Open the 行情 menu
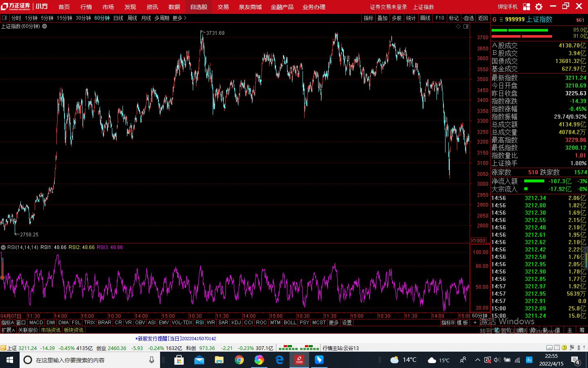 [86, 7]
